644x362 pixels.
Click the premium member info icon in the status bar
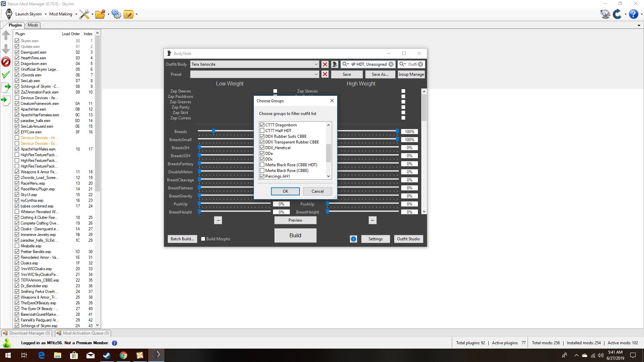(114, 343)
